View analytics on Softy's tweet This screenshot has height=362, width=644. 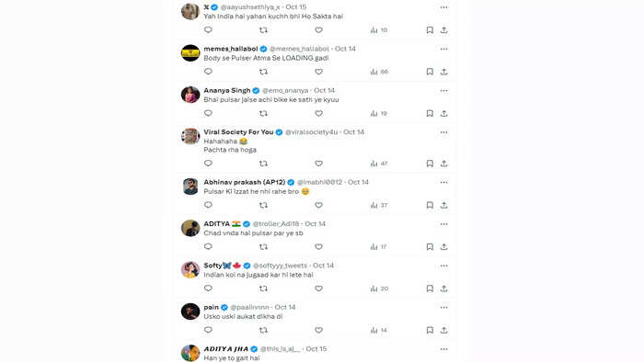tap(379, 288)
